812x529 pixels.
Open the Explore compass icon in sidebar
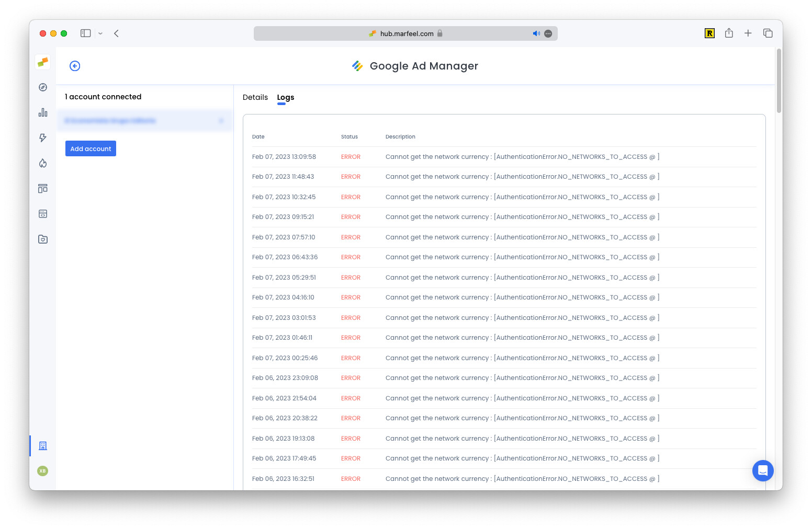42,87
